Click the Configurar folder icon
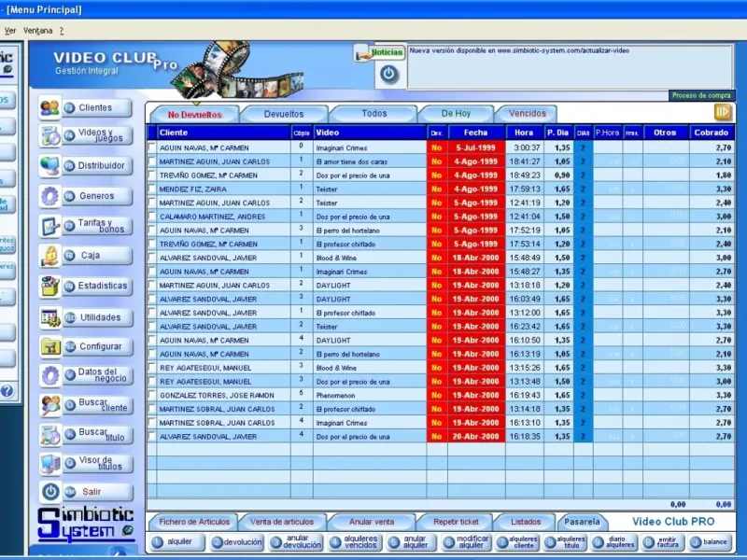This screenshot has width=747, height=560. coord(50,346)
